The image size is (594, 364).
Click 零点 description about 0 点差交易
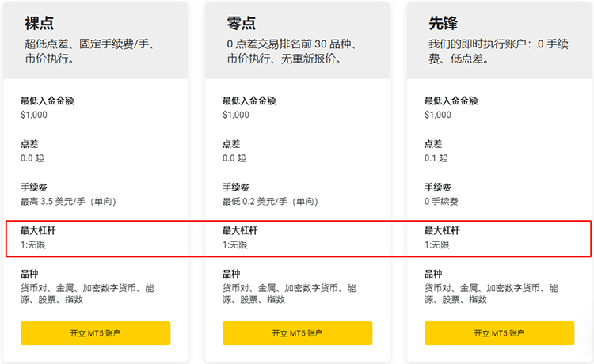click(x=291, y=51)
